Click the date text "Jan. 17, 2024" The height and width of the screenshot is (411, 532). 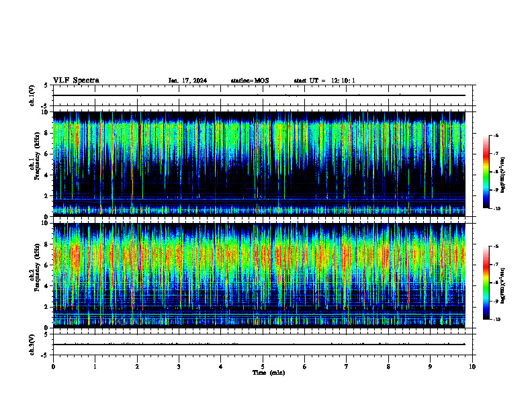pos(187,81)
